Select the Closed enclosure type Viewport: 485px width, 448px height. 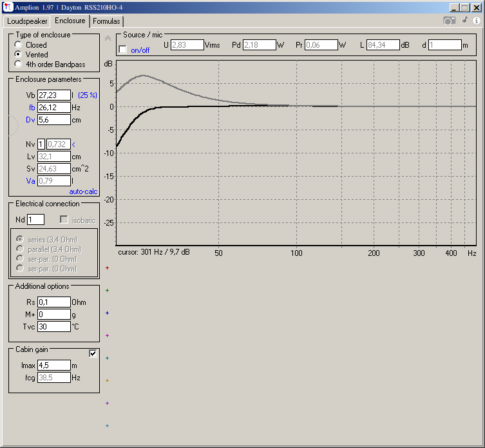point(18,44)
